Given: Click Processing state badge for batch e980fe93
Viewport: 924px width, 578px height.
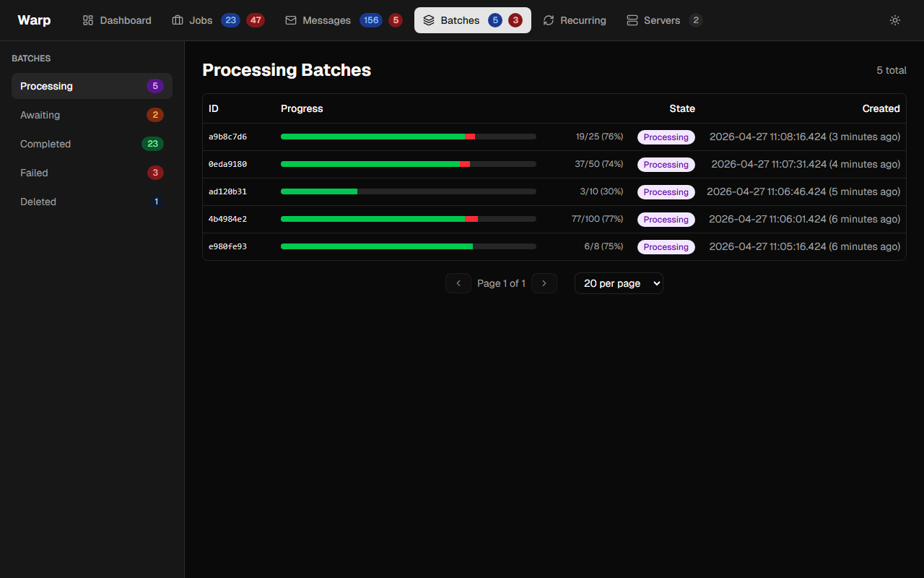Looking at the screenshot, I should 666,247.
